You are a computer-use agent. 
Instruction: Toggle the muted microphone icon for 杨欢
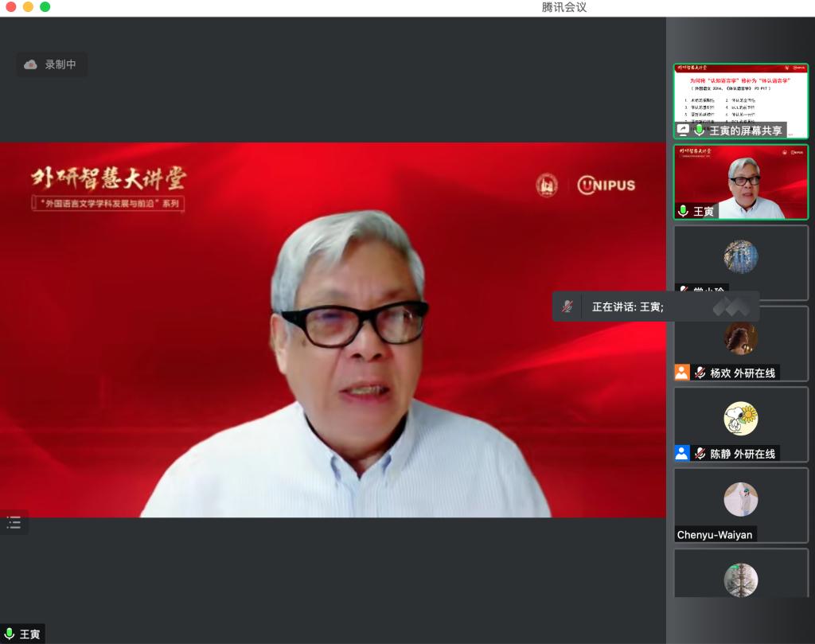pos(700,373)
